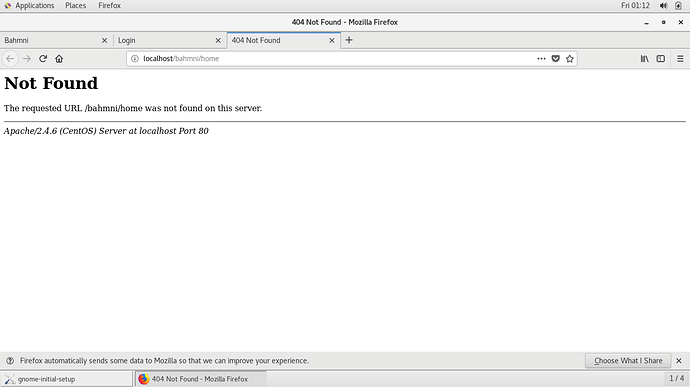Go back to the previous page
690x387 pixels.
point(10,59)
